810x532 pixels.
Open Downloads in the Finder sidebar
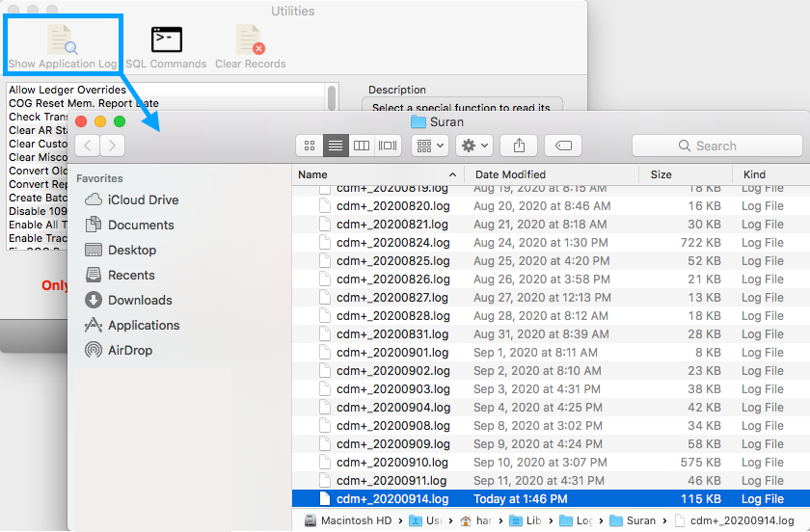pos(140,300)
